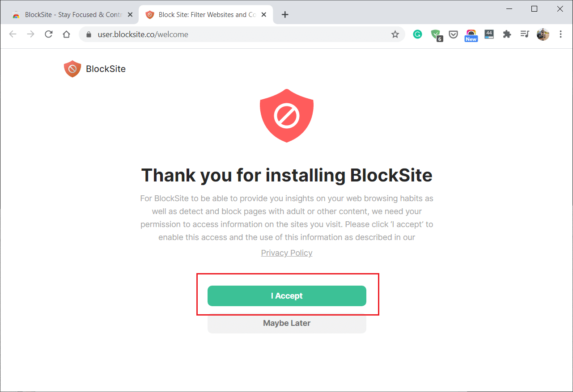Click the Pocket save extension icon

coord(453,34)
